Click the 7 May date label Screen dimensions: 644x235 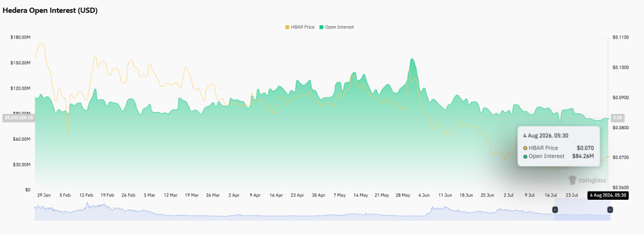point(340,195)
